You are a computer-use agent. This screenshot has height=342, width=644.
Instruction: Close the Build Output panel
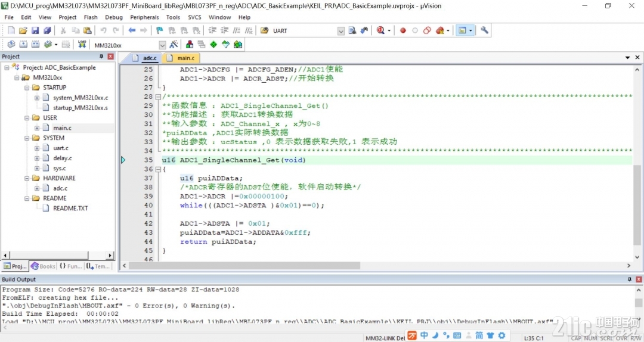639,279
